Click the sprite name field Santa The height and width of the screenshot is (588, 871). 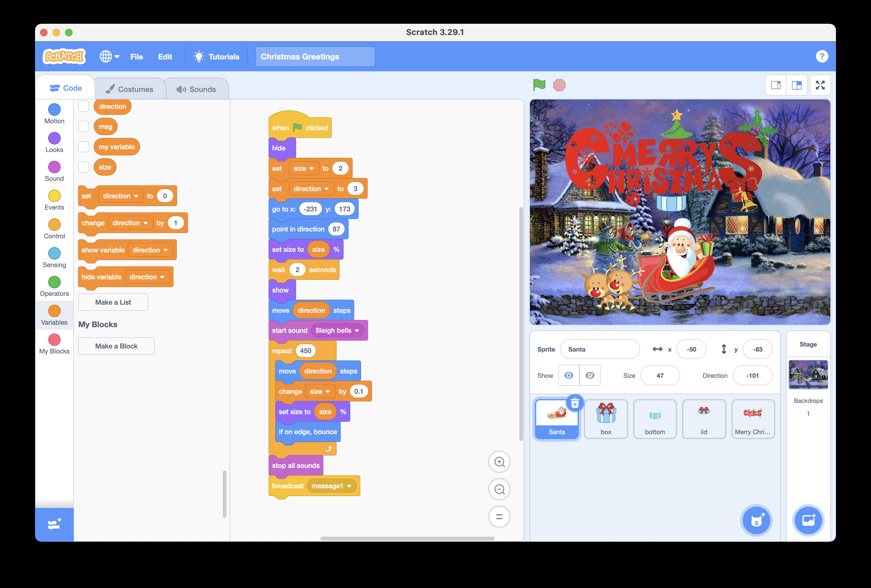click(600, 349)
